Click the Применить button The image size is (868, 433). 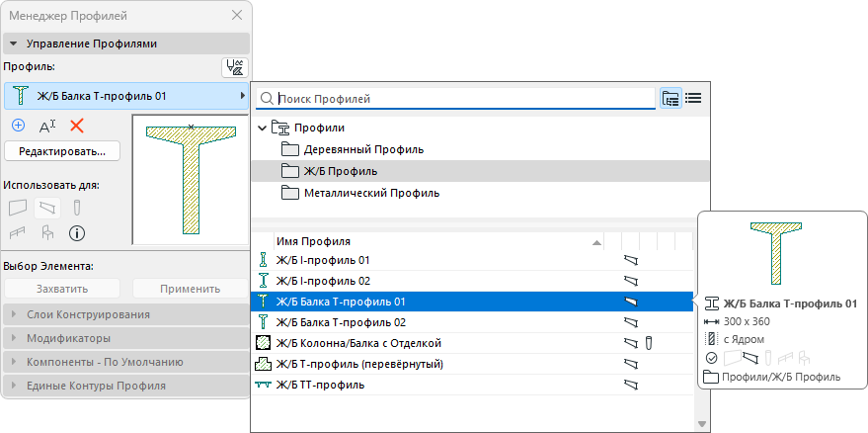point(191,289)
